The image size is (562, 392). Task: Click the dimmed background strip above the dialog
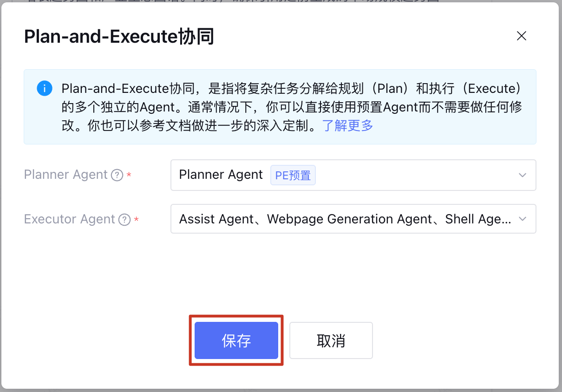point(281,1)
